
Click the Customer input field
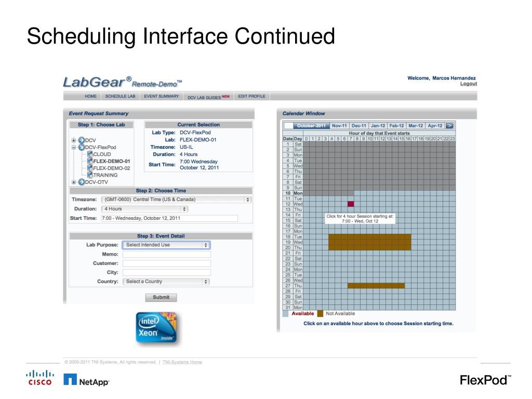tap(167, 263)
